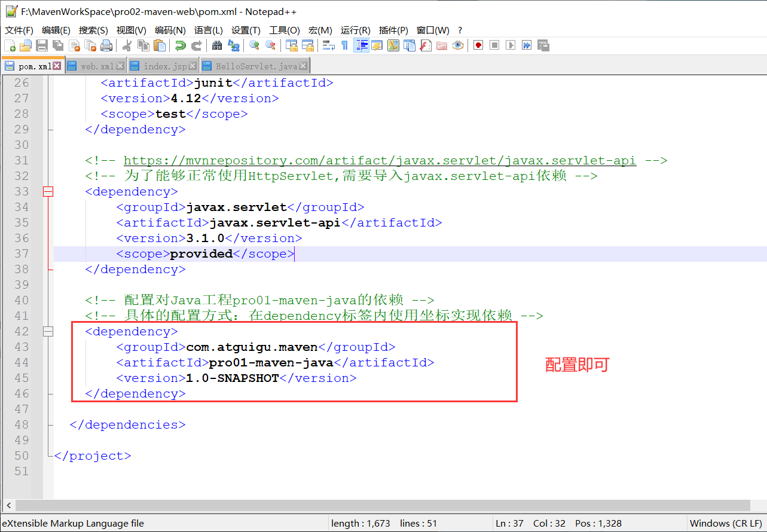
Task: Click Run macro multiple times icon
Action: pyautogui.click(x=527, y=45)
